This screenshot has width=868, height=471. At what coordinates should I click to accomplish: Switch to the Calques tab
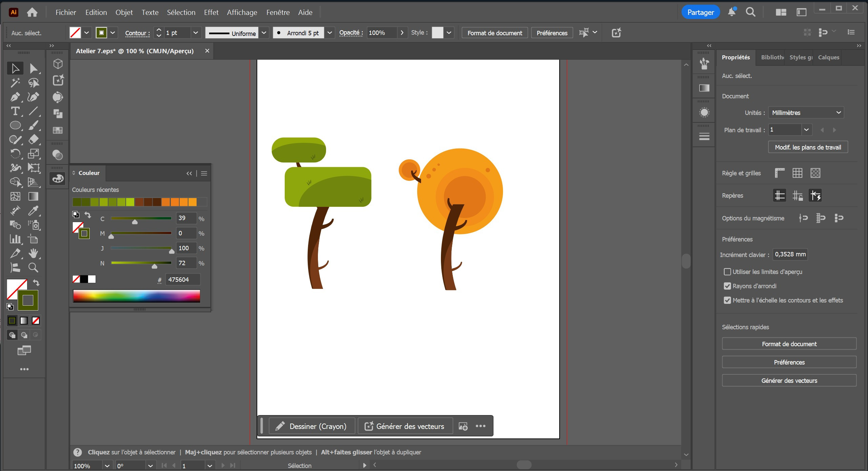click(828, 57)
